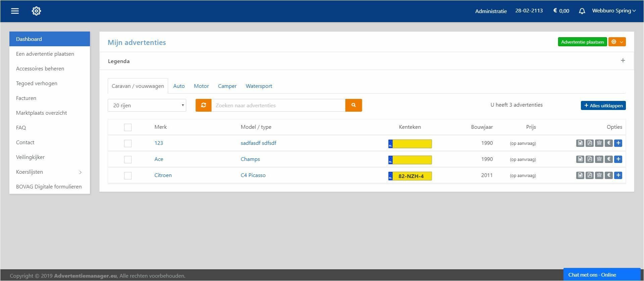Screen dimensions: 644x281
Task: Open the orange gear dropdown beside Advertentie plaatsen
Action: (617, 42)
